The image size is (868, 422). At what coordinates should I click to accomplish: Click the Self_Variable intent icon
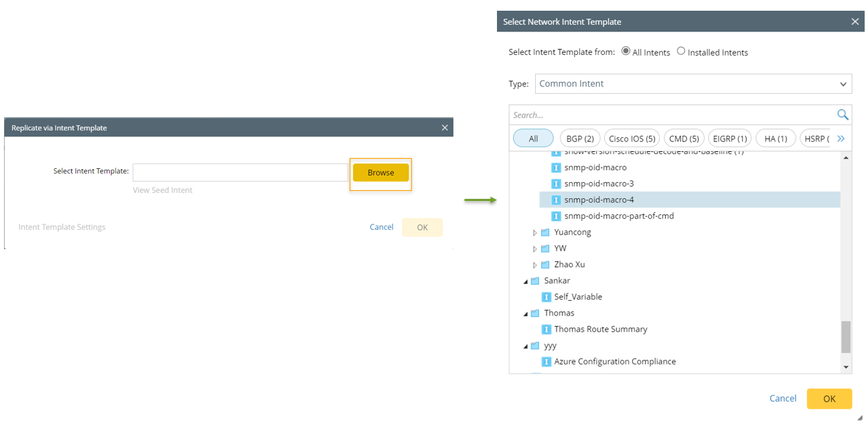coord(546,297)
